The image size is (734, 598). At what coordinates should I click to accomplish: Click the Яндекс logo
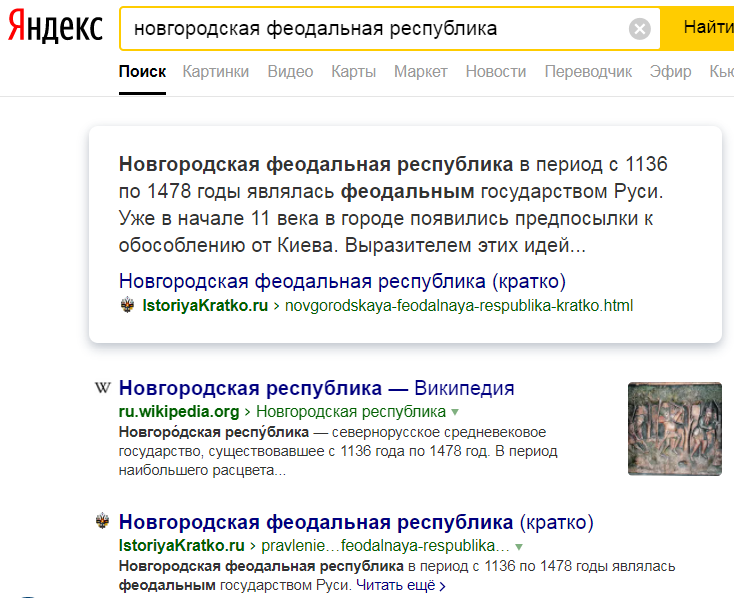point(55,27)
